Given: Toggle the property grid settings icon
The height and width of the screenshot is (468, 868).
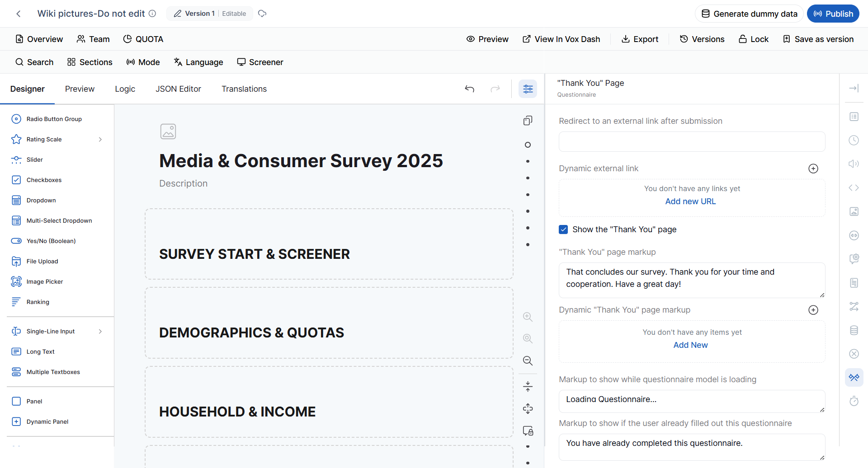Looking at the screenshot, I should point(528,89).
